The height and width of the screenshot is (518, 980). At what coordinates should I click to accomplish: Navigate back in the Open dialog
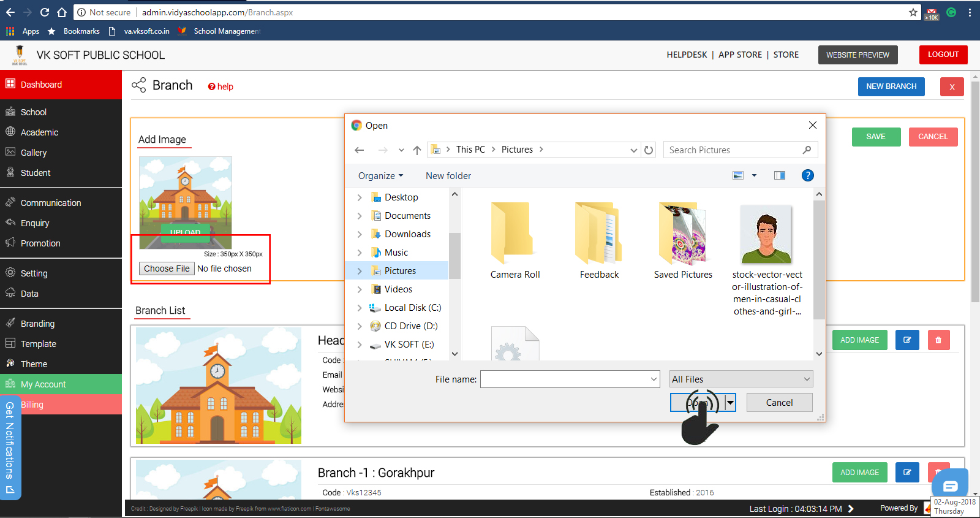(x=360, y=150)
